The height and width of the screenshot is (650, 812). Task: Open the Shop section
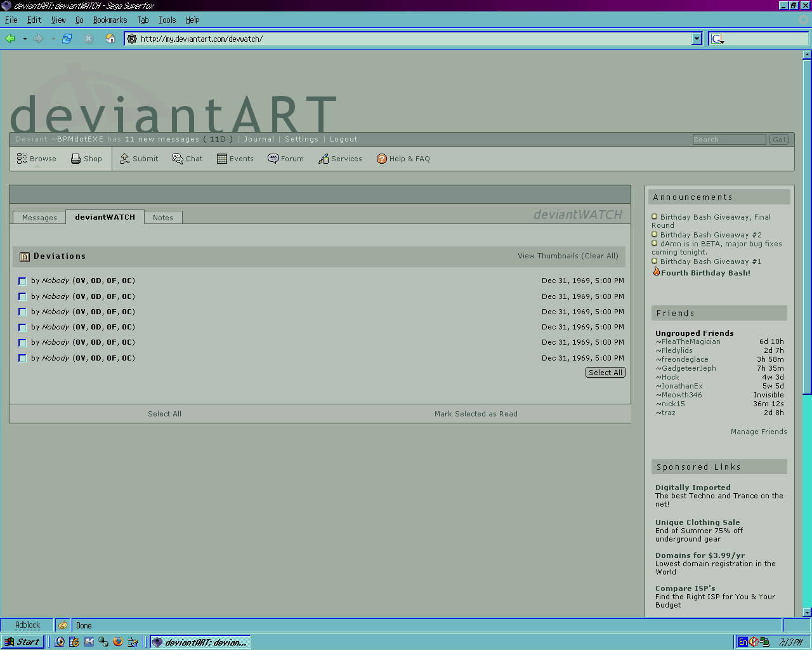[86, 159]
